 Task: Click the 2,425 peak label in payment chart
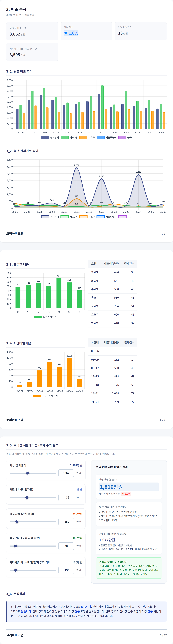138,172
